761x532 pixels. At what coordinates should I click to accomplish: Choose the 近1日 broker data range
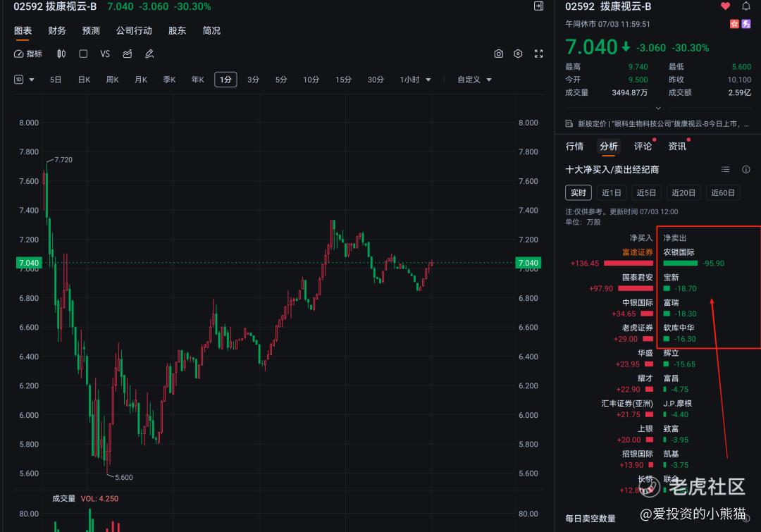click(612, 192)
